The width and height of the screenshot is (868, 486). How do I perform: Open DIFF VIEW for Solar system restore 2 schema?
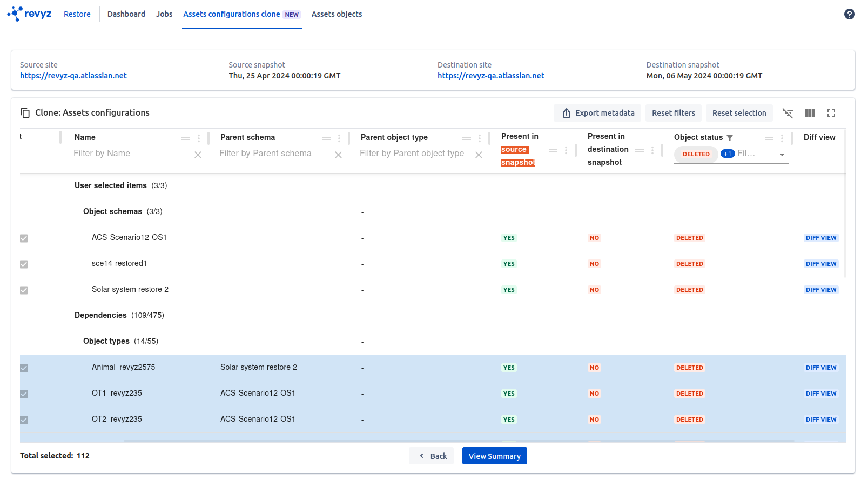click(x=821, y=290)
